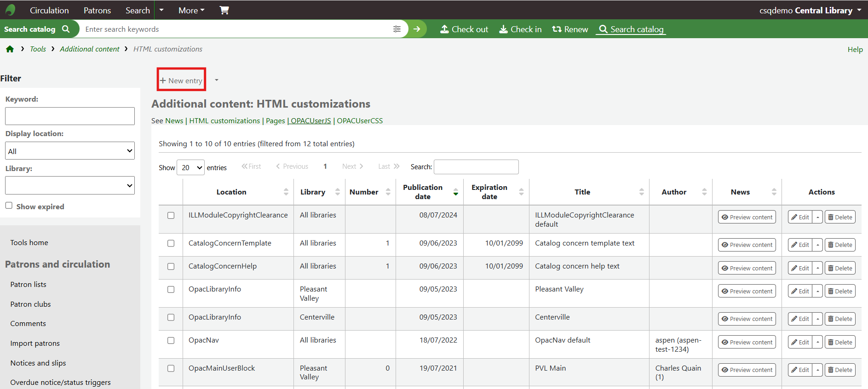Click the Check in toolbar item
This screenshot has width=868, height=389.
click(x=520, y=29)
